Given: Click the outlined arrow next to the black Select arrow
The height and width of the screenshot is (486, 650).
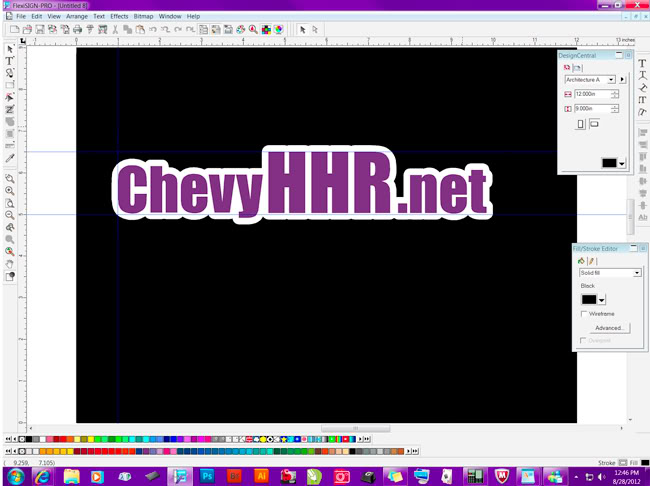Looking at the screenshot, I should click(x=315, y=29).
